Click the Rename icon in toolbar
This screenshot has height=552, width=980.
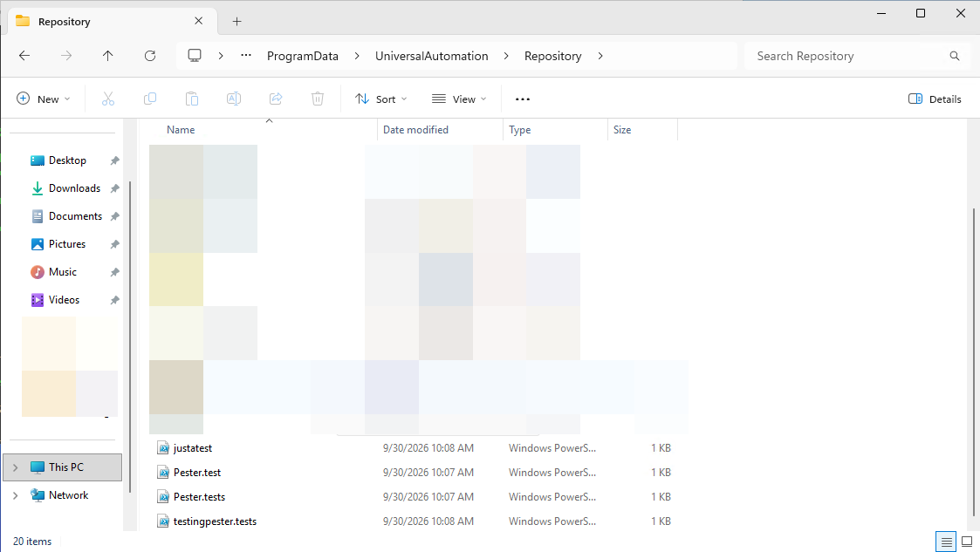coord(234,99)
